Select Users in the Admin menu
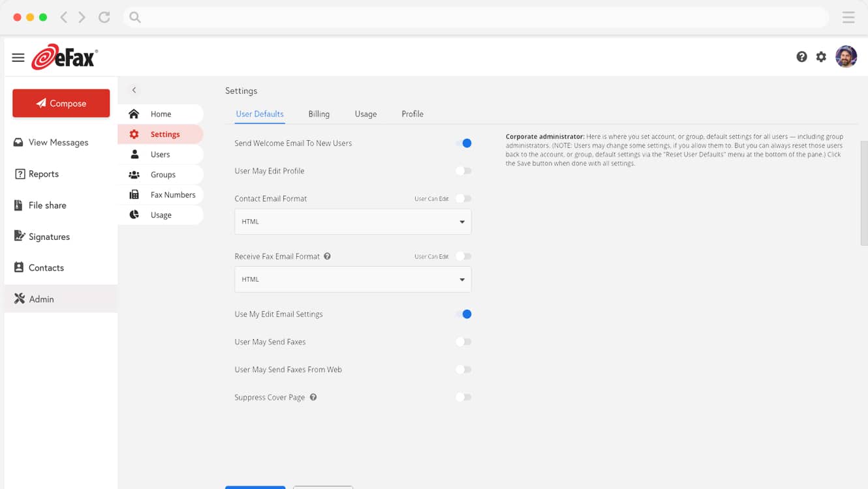 [x=162, y=154]
